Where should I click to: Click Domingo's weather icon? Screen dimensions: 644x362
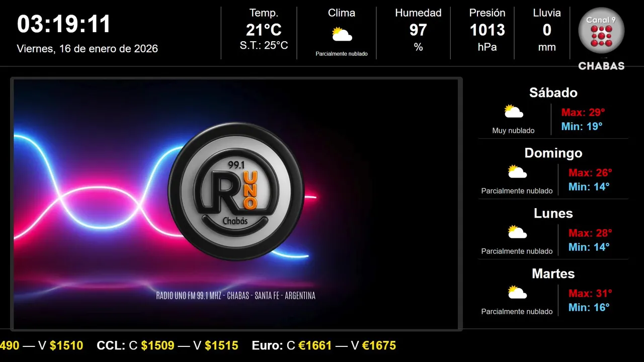click(517, 171)
